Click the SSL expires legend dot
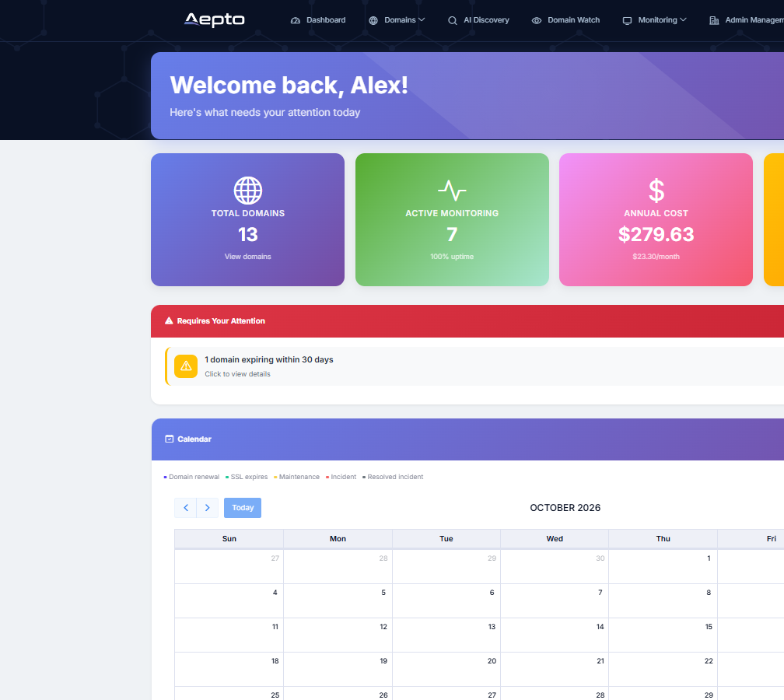784x700 pixels. click(227, 477)
